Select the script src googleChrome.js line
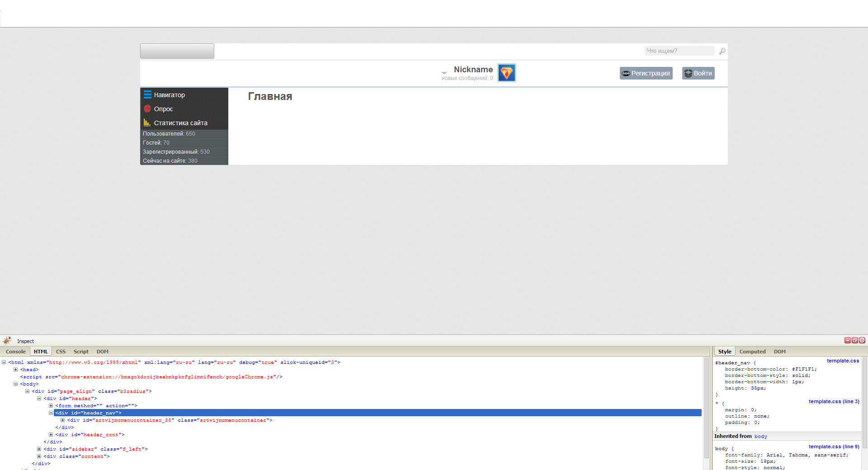Image resolution: width=868 pixels, height=470 pixels. point(151,377)
